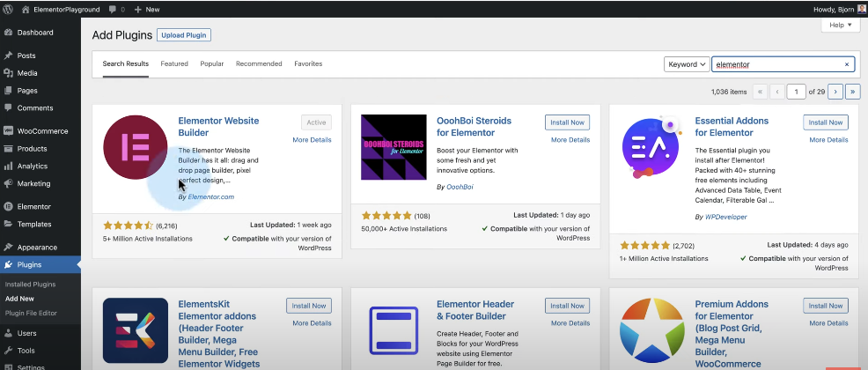Open the comments bubble in admin bar

coord(113,10)
